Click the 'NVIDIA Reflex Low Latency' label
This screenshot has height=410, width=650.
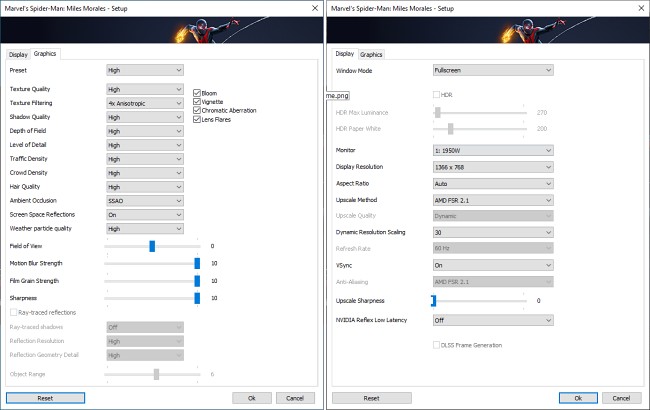click(371, 320)
